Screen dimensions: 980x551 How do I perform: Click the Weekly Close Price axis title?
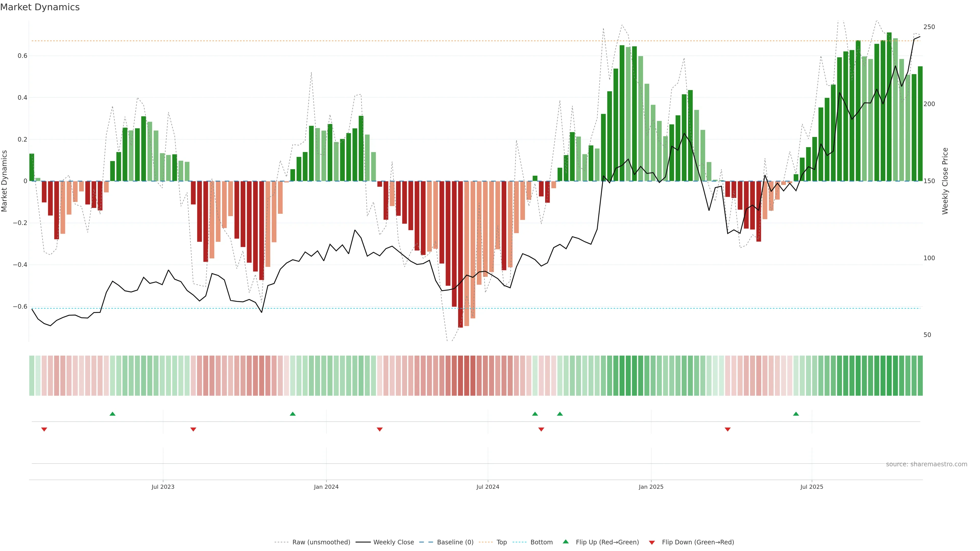tap(945, 181)
